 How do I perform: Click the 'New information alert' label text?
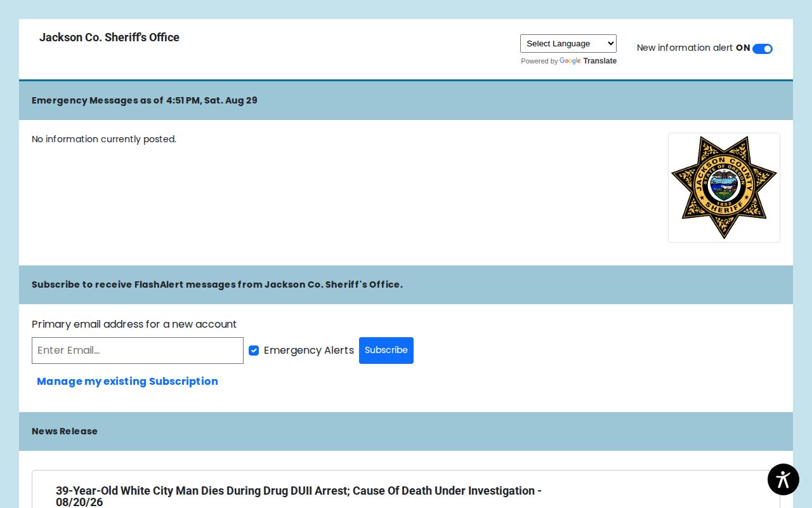(684, 48)
